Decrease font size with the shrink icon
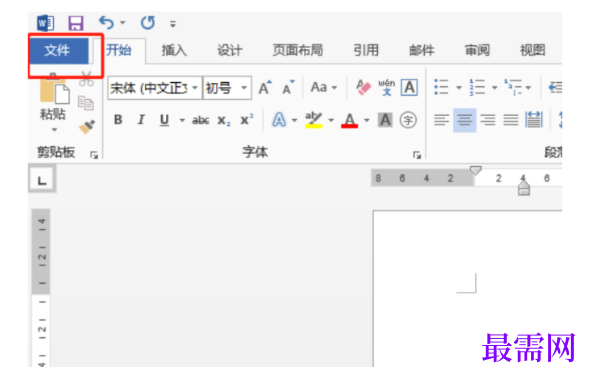Viewport: 594px width, 379px height. tap(288, 88)
